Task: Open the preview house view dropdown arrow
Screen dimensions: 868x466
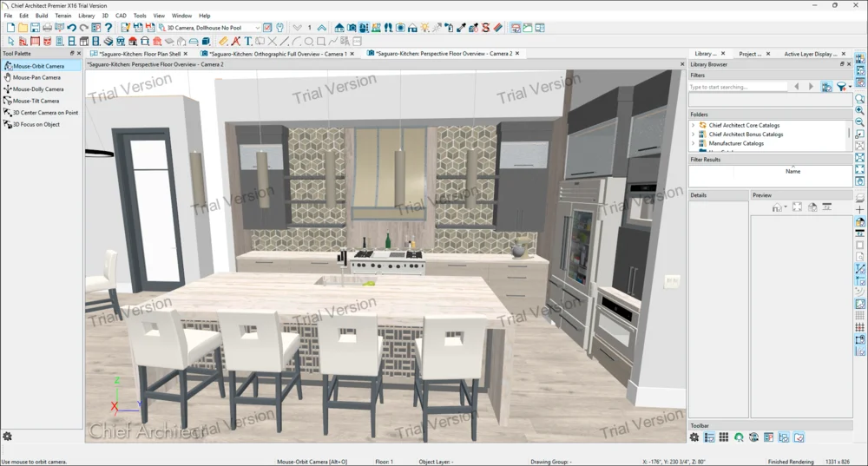Action: [786, 207]
